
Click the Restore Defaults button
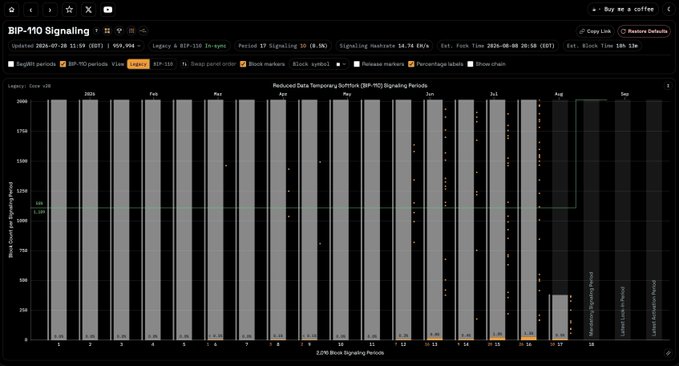(644, 31)
